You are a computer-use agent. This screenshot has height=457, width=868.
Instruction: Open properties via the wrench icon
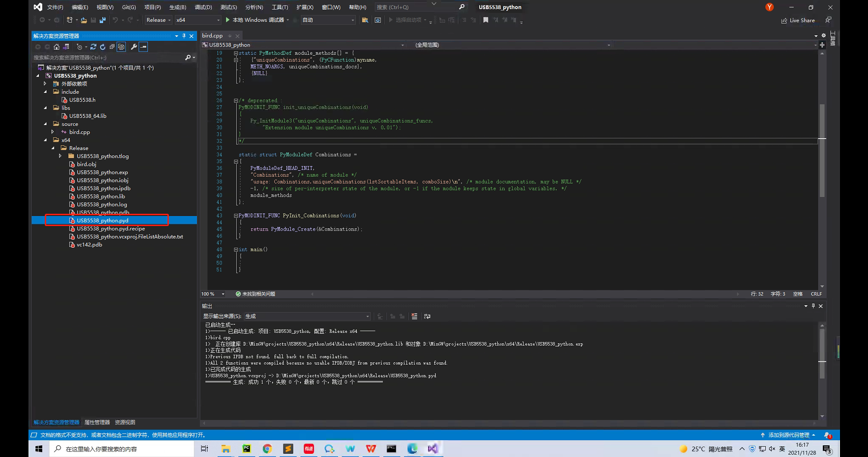click(x=134, y=47)
